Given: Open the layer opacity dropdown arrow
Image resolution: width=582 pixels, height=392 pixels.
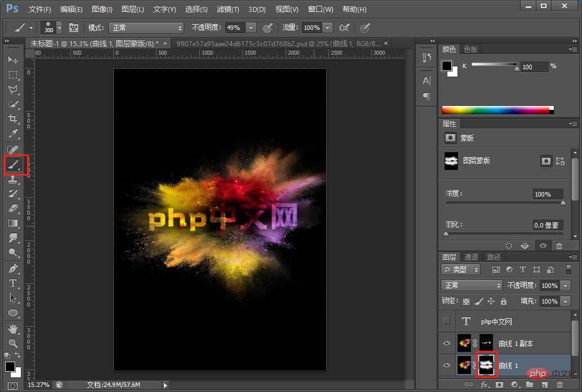Looking at the screenshot, I should (566, 285).
